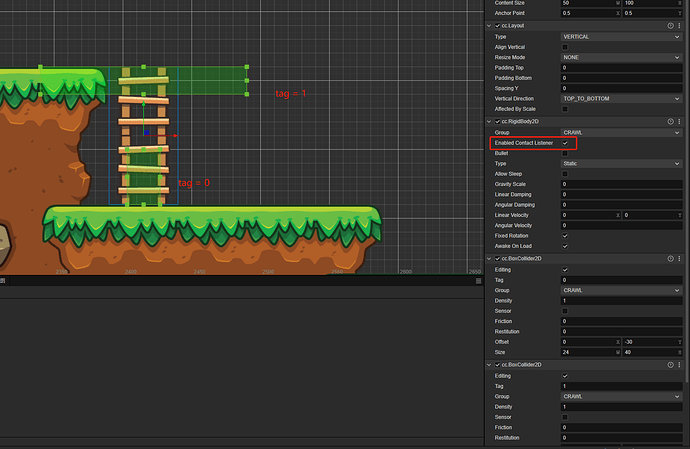The image size is (690, 449).
Task: Collapse the cc.Layout component section
Action: point(490,24)
